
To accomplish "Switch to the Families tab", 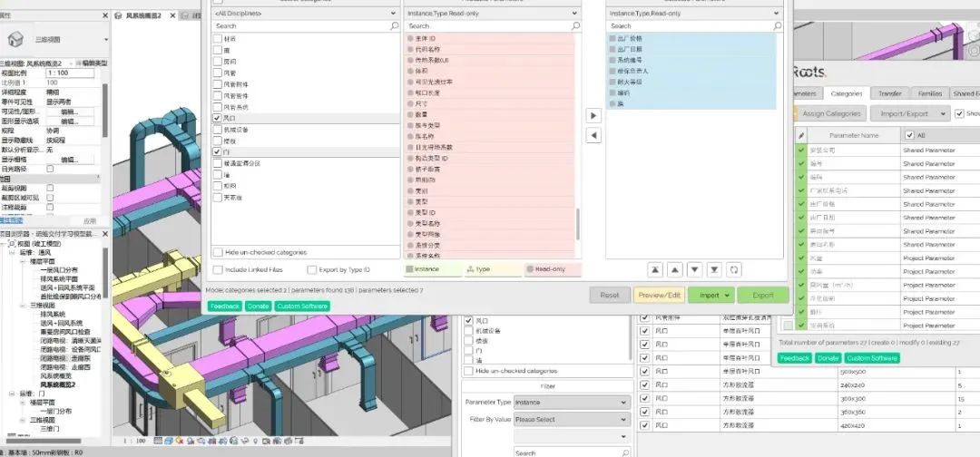I will tap(929, 93).
